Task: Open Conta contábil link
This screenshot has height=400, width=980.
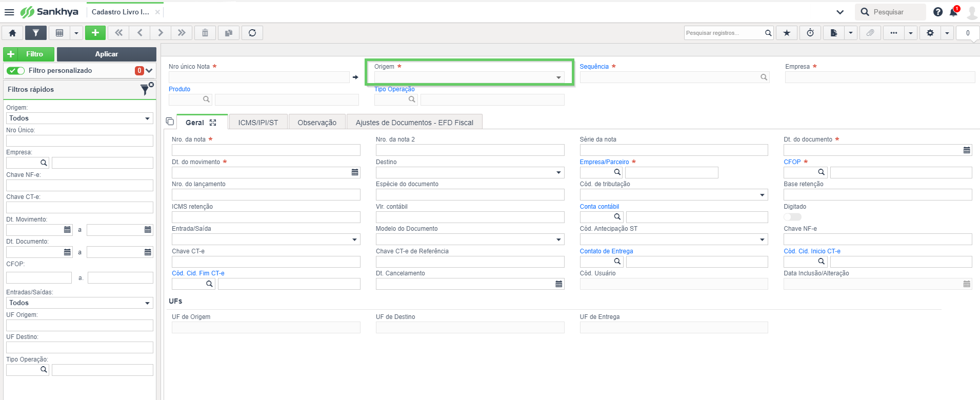Action: click(599, 207)
